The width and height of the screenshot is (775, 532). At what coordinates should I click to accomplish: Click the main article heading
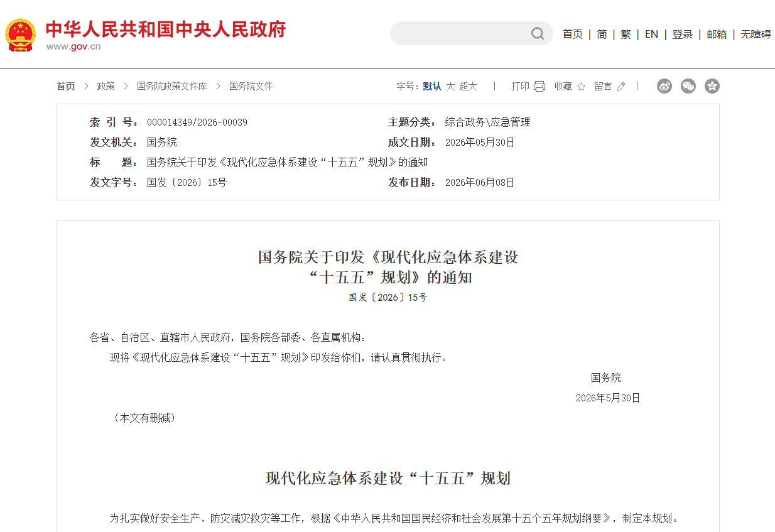point(388,267)
